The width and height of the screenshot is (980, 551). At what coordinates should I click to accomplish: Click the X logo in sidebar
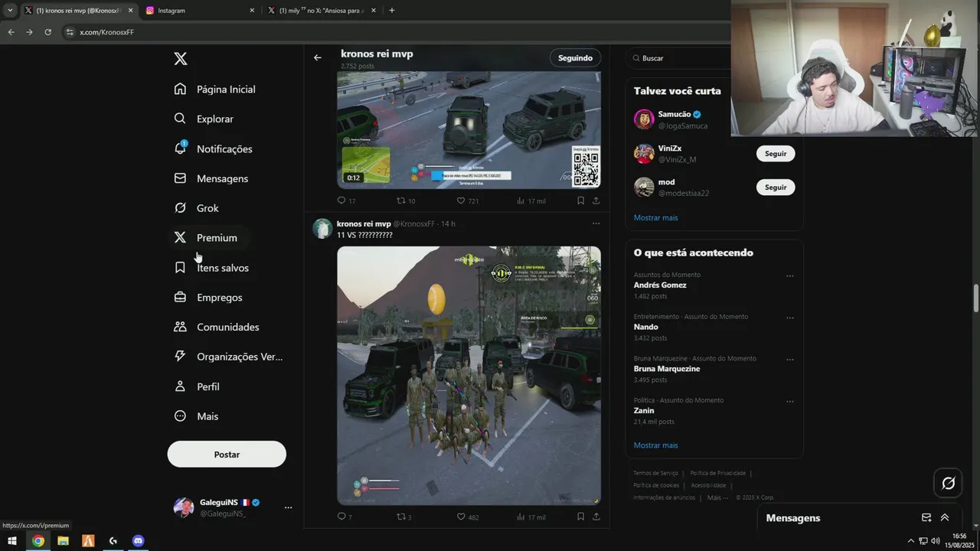pos(181,59)
